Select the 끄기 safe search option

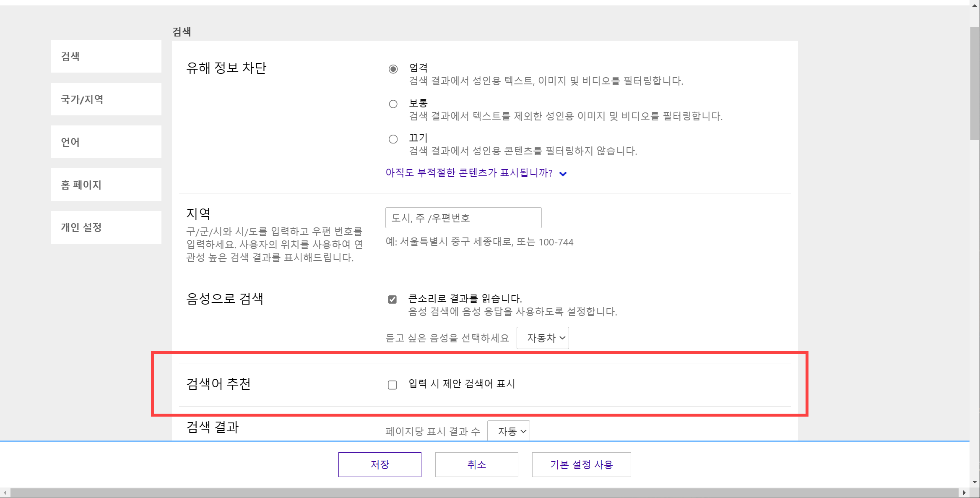(x=393, y=139)
